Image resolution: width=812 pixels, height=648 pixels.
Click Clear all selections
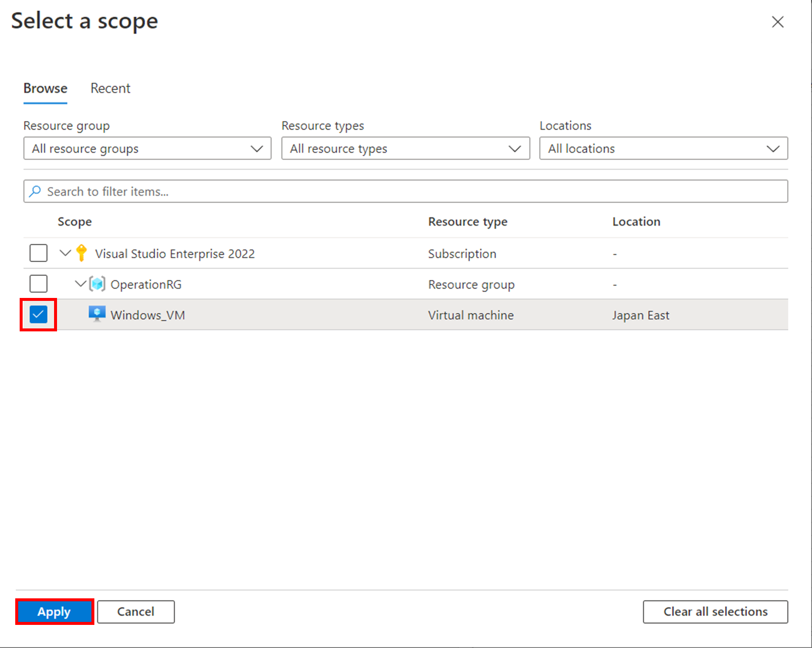[715, 612]
